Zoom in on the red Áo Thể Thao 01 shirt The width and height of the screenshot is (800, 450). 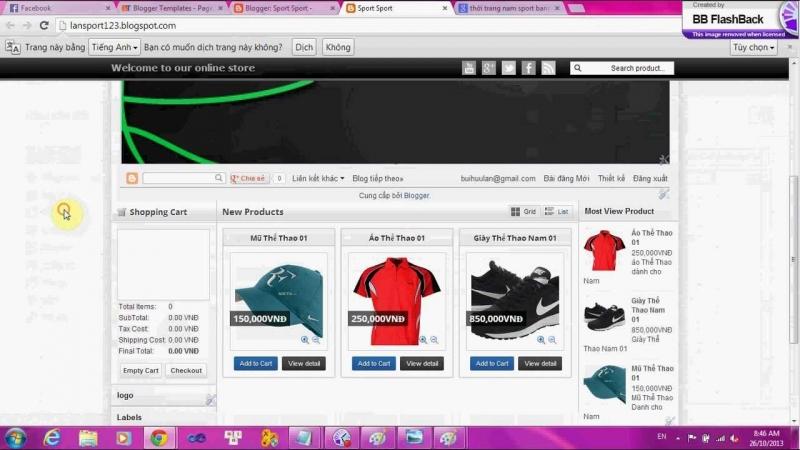(423, 340)
